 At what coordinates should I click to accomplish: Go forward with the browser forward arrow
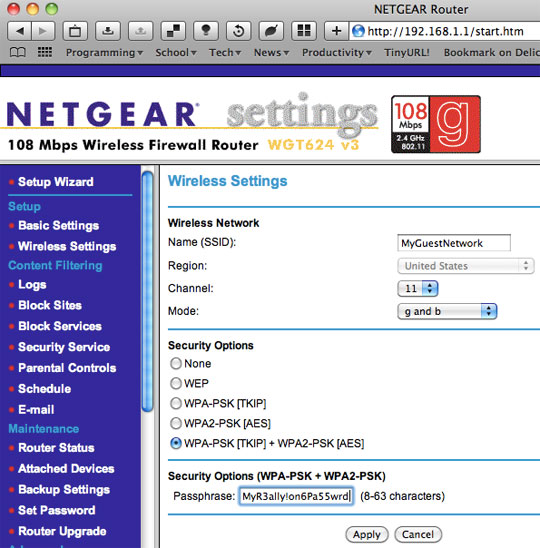(43, 31)
